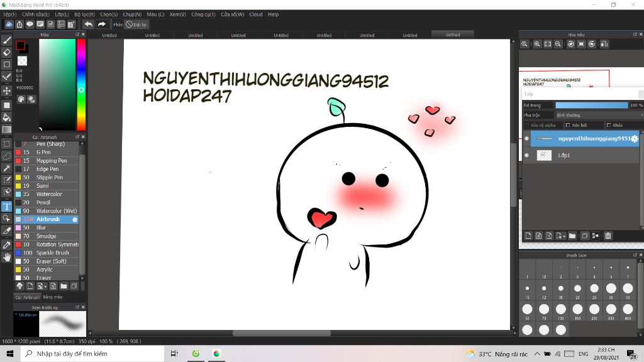
Task: Click the palette icon under hex value
Action: (21, 99)
